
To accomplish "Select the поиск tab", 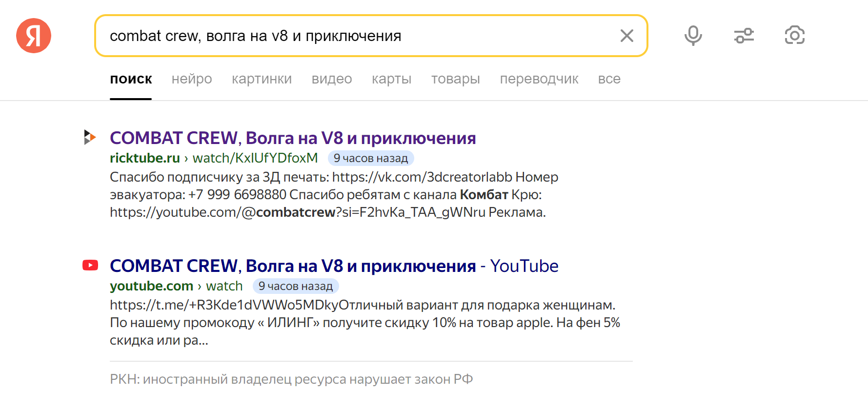I will 131,79.
